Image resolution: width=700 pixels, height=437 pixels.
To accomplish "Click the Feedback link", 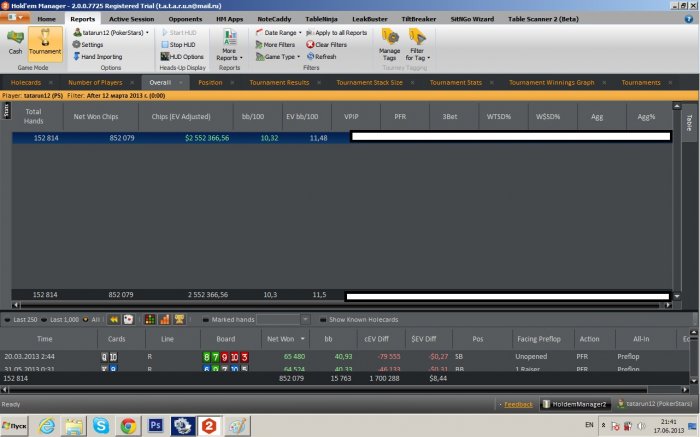I will [518, 404].
